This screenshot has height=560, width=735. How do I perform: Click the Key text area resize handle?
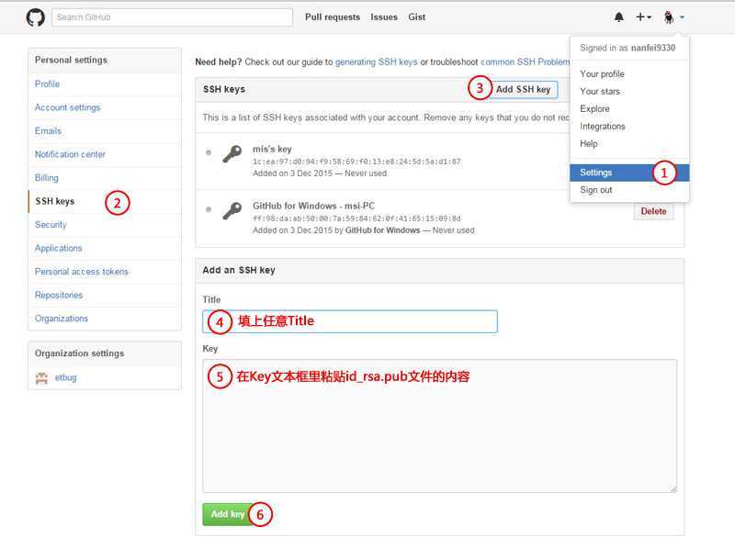673,488
